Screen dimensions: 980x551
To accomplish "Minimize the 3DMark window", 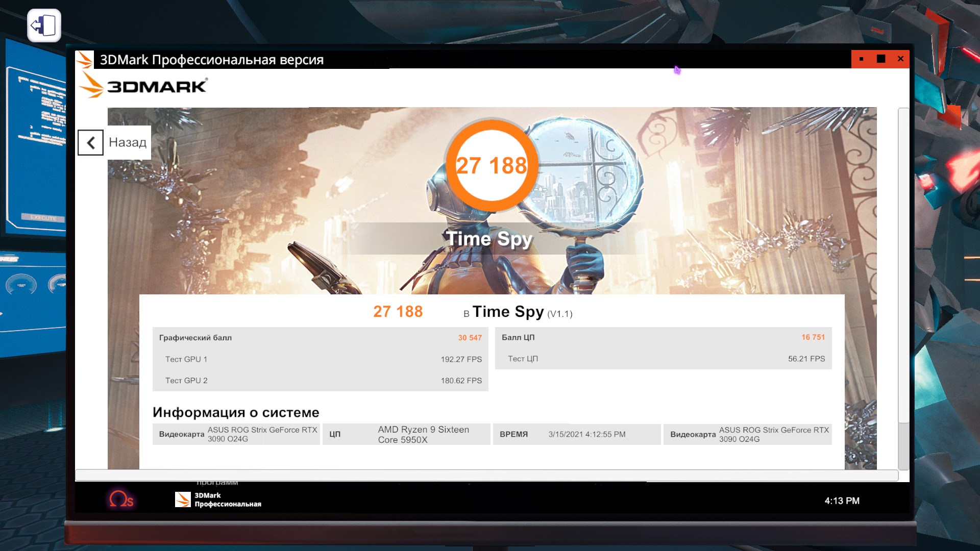I will pyautogui.click(x=862, y=59).
